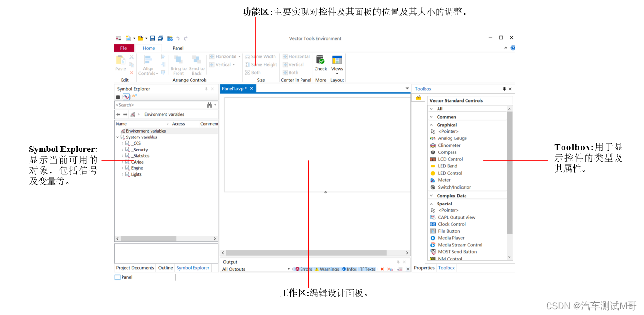Switch to the Panel ribbon tab
This screenshot has width=644, height=315.
click(178, 48)
